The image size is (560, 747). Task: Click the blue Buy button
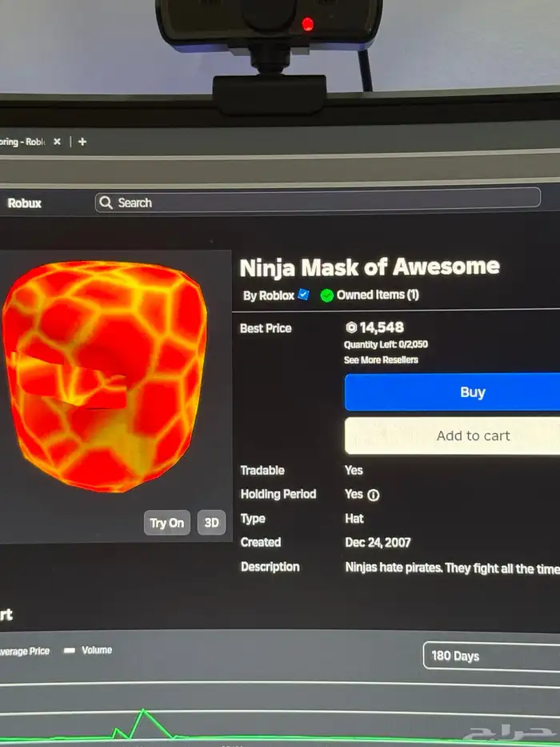pos(452,392)
